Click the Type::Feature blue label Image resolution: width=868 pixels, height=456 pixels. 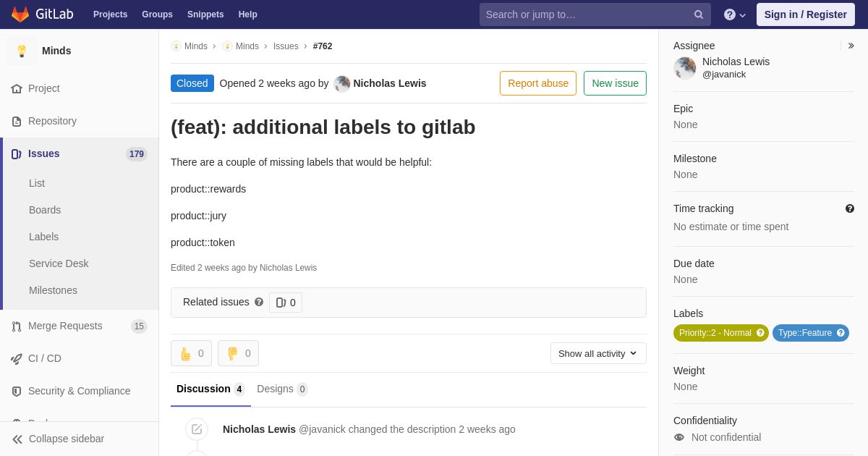tap(811, 333)
